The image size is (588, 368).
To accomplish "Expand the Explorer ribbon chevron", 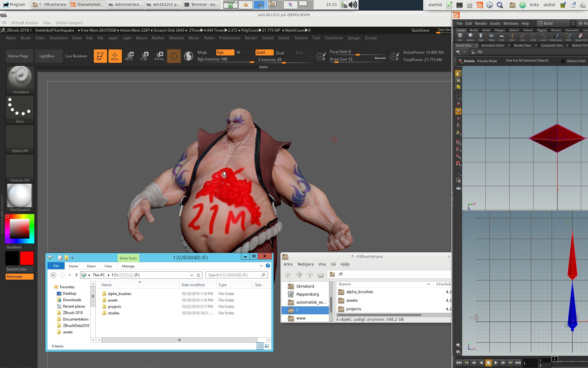I will [261, 266].
